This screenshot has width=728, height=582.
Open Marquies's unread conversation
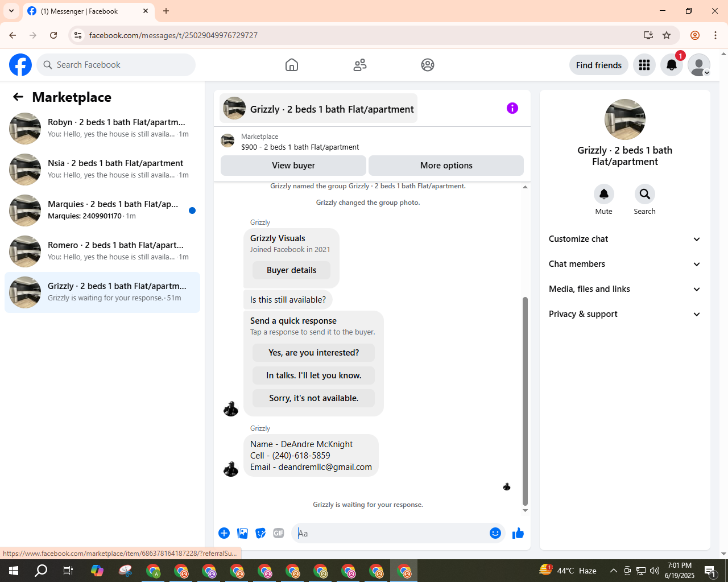coord(102,210)
